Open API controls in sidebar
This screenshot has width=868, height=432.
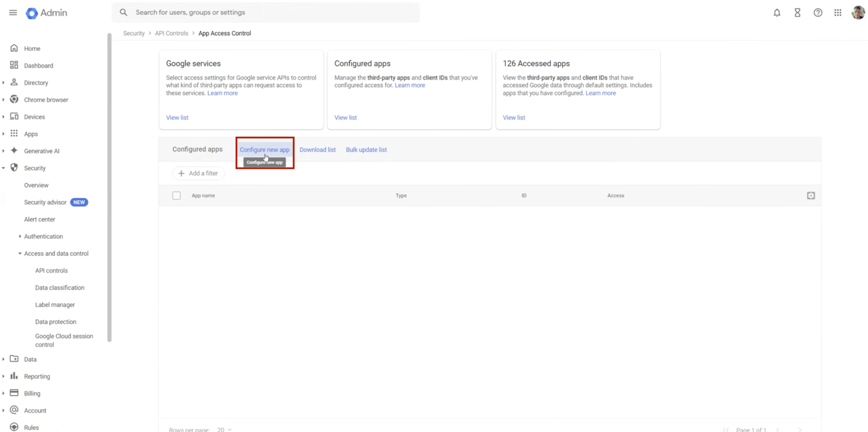[52, 271]
